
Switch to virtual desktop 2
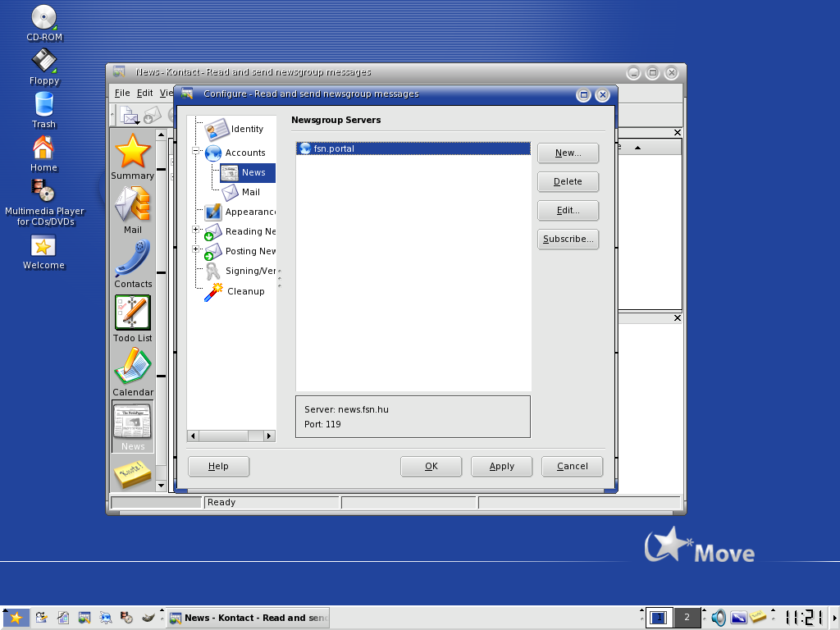click(687, 618)
